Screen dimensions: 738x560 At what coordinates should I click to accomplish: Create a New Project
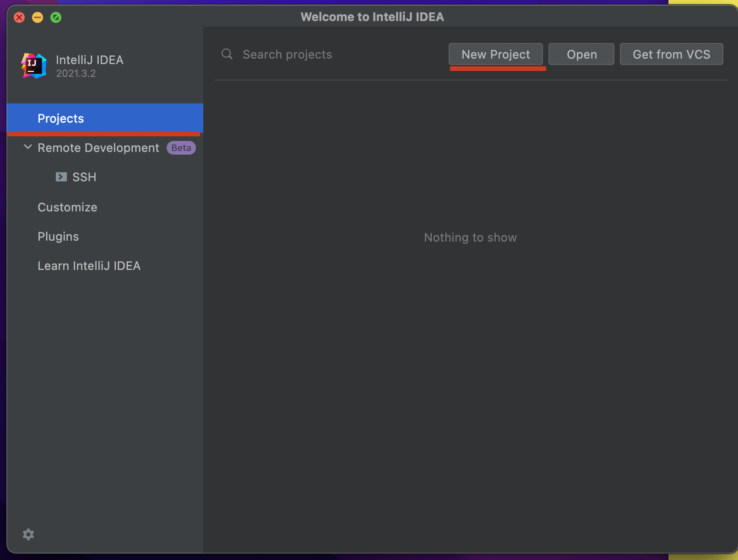point(496,54)
